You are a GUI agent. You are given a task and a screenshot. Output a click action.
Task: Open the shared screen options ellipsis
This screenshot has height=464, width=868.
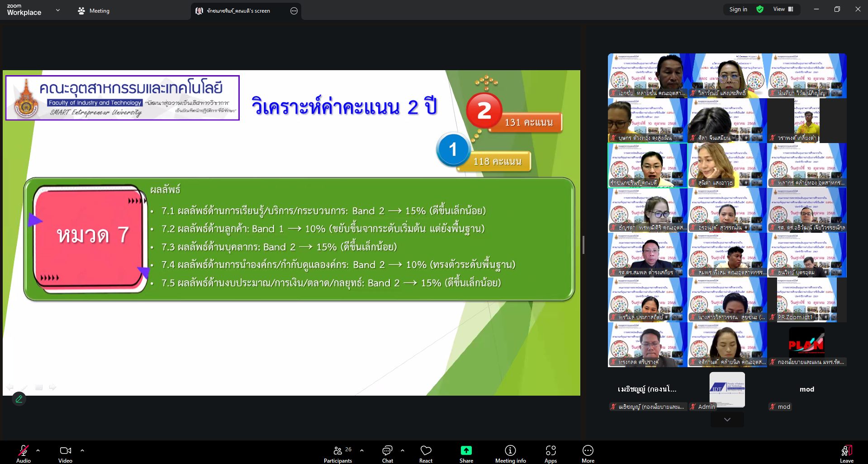(294, 11)
